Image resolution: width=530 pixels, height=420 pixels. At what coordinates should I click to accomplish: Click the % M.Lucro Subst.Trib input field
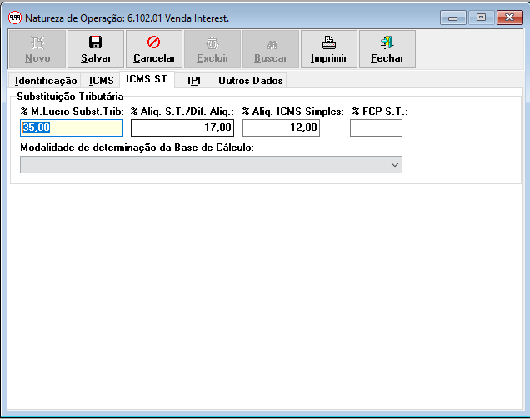(x=72, y=127)
